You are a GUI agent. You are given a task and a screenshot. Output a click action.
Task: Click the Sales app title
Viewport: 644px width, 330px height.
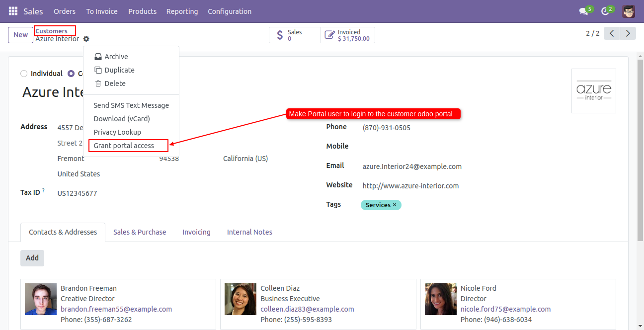click(33, 11)
